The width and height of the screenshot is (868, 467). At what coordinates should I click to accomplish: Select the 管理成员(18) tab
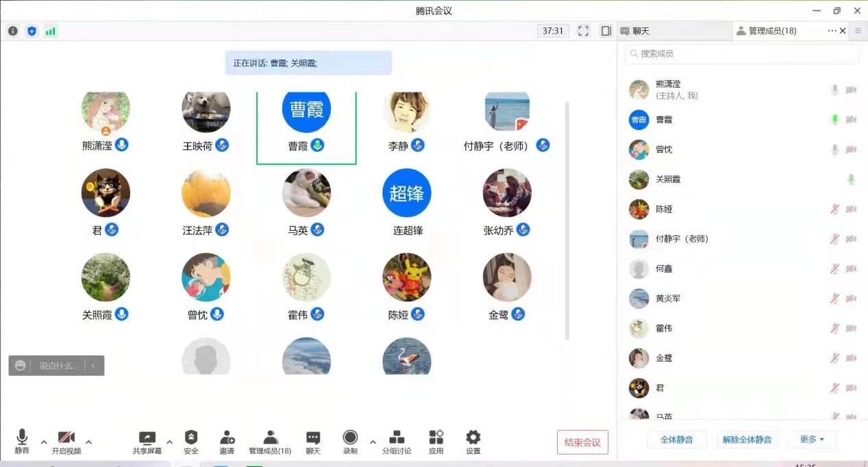point(766,31)
